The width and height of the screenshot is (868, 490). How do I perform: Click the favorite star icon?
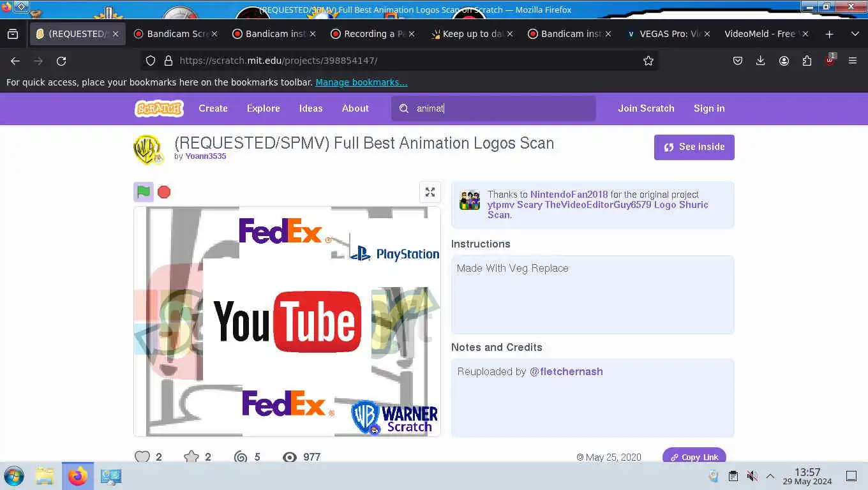coord(191,457)
